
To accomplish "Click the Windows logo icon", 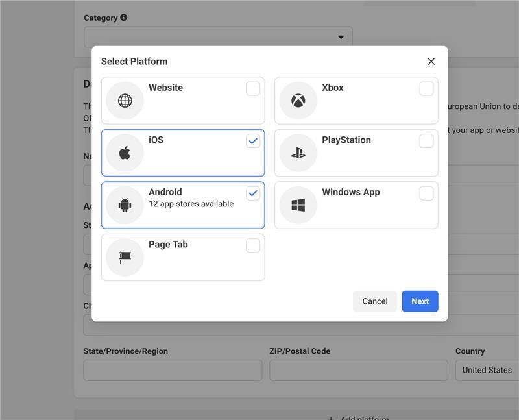I will (x=298, y=205).
